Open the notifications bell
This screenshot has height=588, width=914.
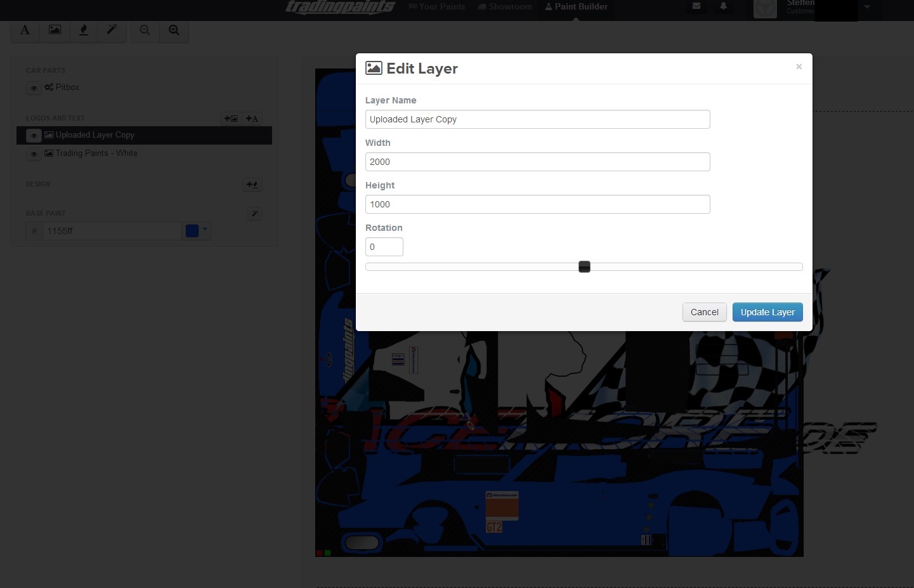click(723, 6)
